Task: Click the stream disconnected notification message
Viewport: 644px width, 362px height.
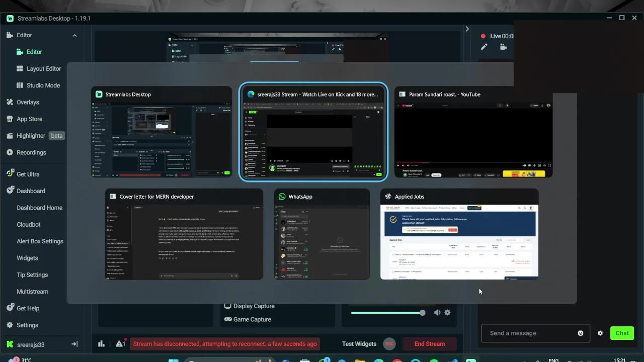Action: [225, 344]
